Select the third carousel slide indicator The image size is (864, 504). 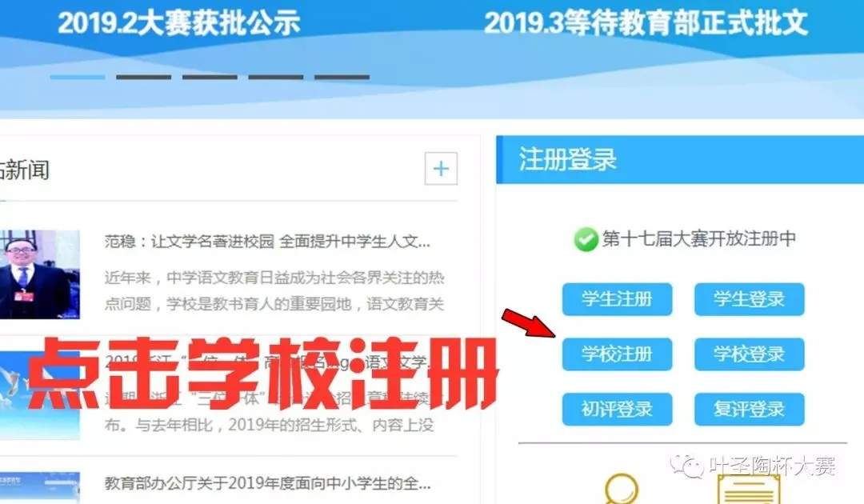coord(210,77)
